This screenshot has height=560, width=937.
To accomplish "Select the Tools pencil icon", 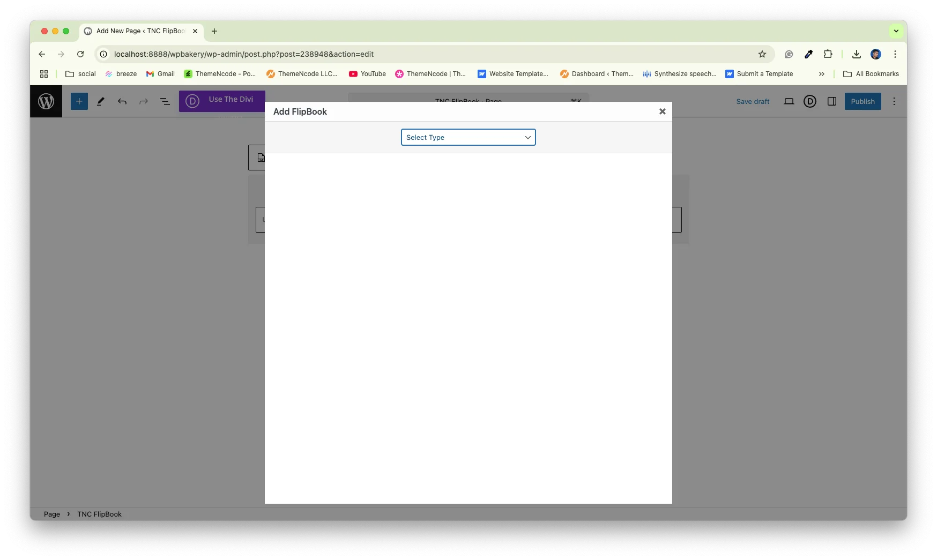I will [100, 101].
